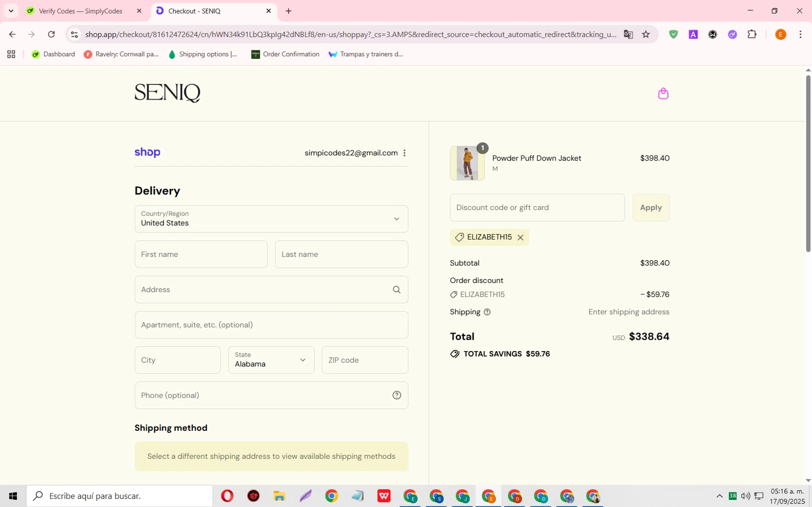
Task: Open File Explorer from the taskbar
Action: point(279,496)
